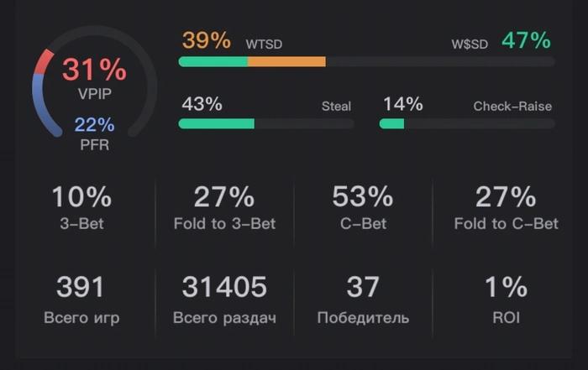Viewport: 588px width, 370px height.
Task: Click the Check-Raise progress bar
Action: 467,123
